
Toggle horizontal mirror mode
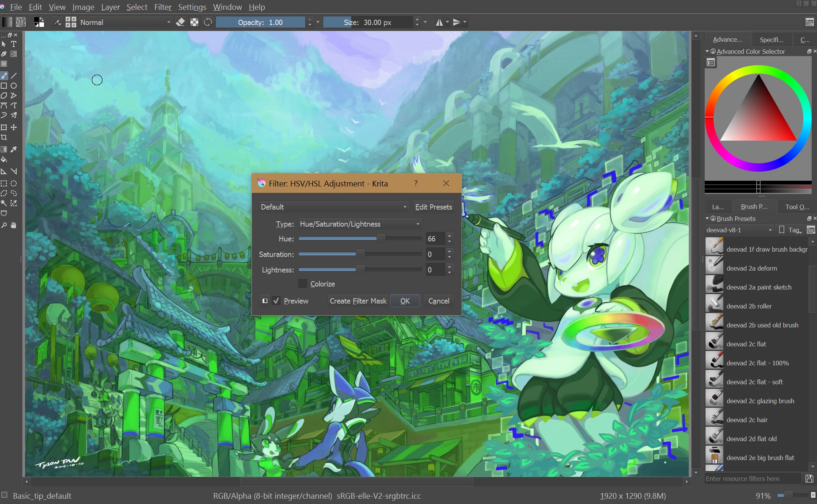tap(439, 22)
